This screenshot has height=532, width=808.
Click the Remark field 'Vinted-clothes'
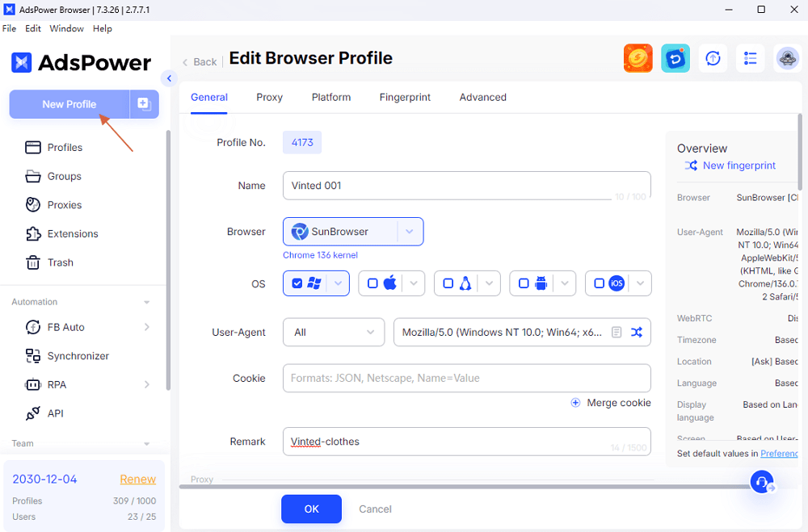click(466, 442)
